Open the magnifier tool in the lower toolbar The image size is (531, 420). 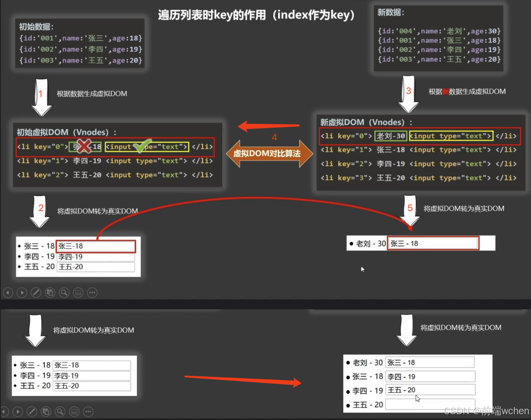tap(60, 411)
